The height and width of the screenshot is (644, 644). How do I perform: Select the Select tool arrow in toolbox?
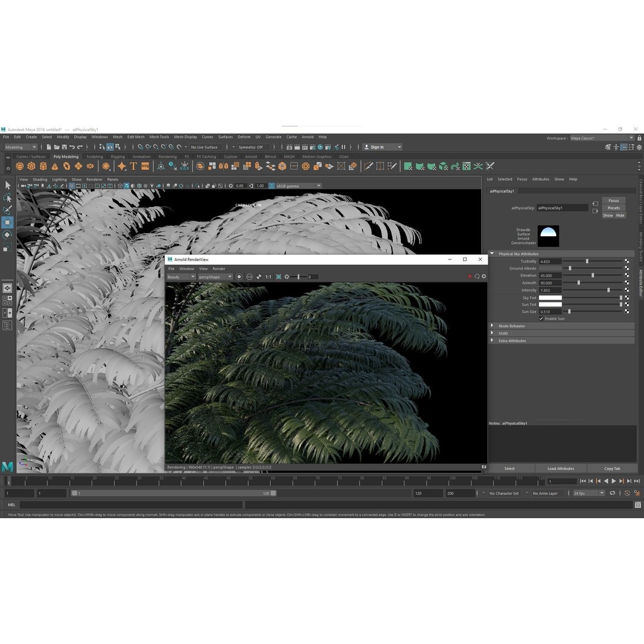tap(7, 185)
